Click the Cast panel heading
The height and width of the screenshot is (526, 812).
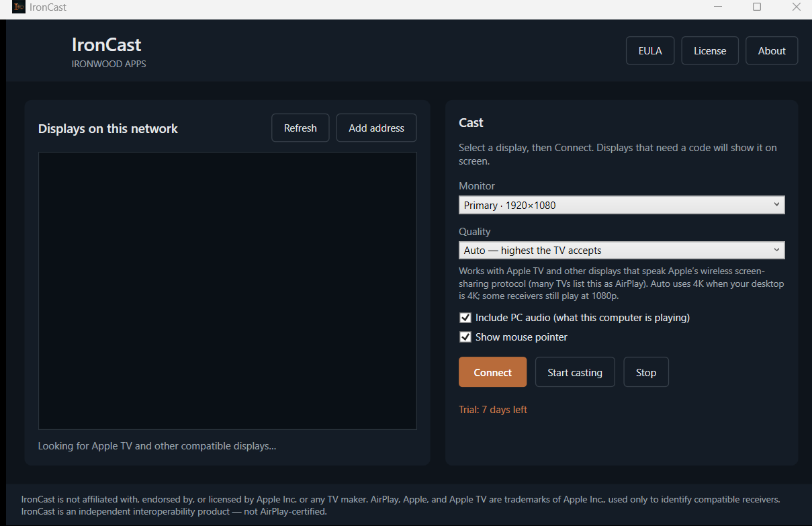pyautogui.click(x=471, y=122)
